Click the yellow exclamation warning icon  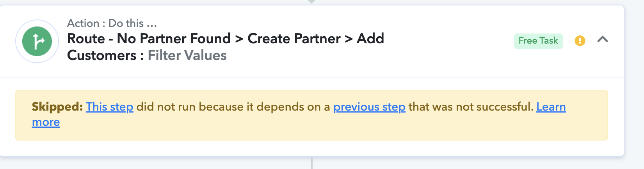click(580, 40)
